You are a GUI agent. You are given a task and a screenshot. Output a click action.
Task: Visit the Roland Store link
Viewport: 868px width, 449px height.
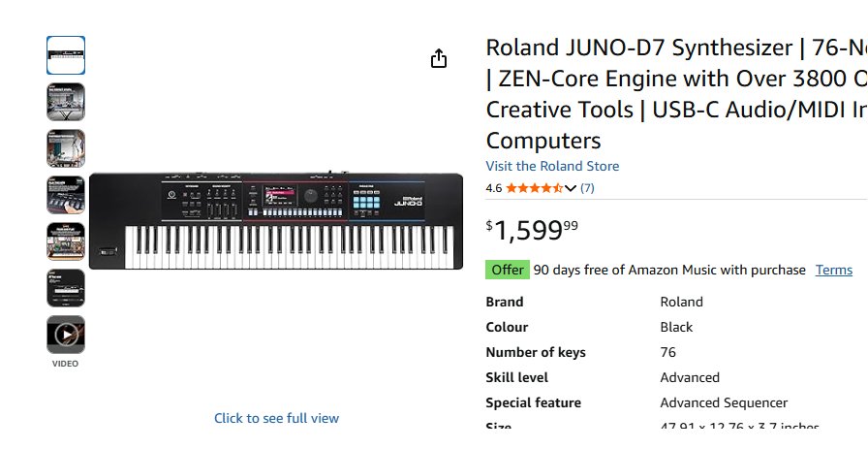[x=552, y=166]
